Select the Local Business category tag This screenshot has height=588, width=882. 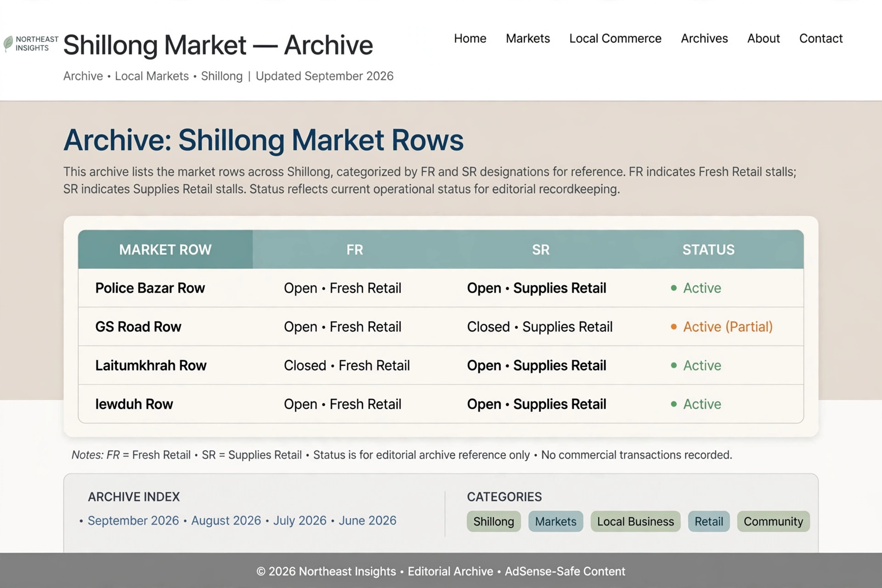[635, 521]
